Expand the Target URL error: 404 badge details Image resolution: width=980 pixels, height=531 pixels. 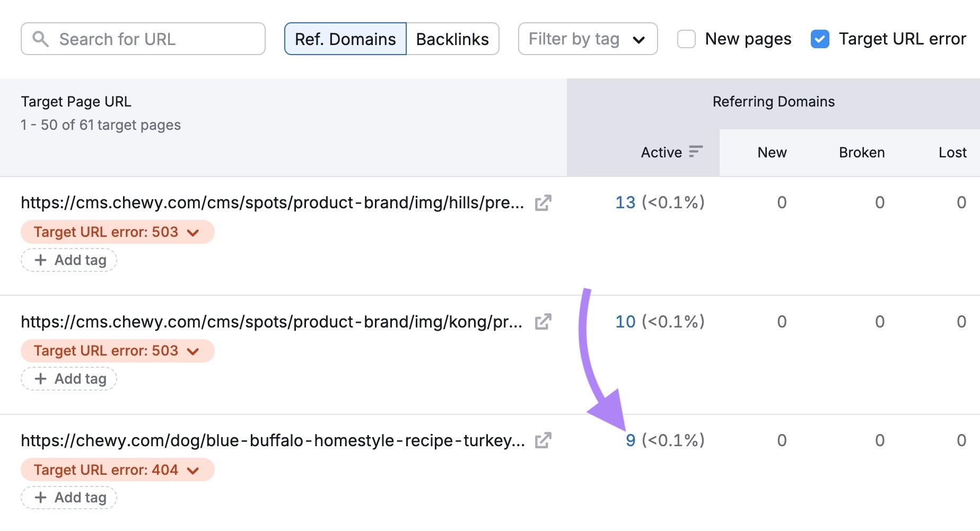click(x=192, y=470)
